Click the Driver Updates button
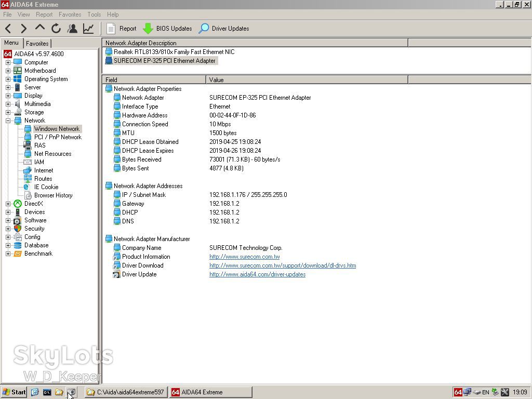The image size is (532, 399). point(224,29)
